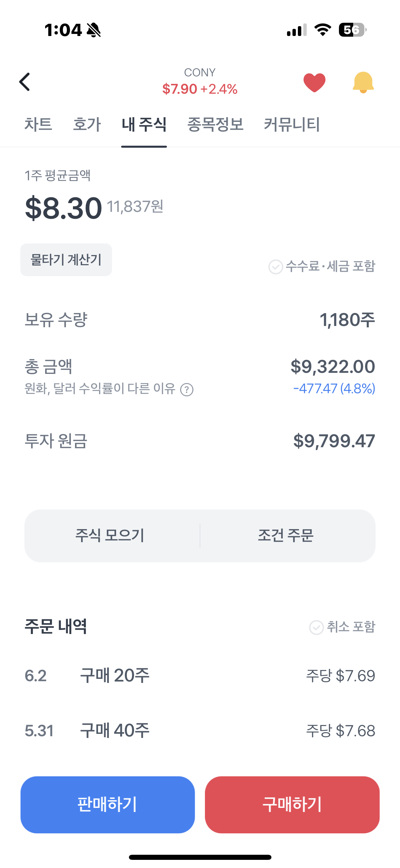Tap the silent mode bell icon

[94, 30]
